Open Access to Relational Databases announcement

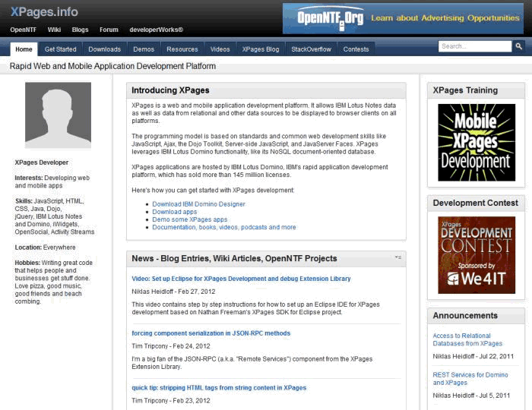tap(467, 339)
